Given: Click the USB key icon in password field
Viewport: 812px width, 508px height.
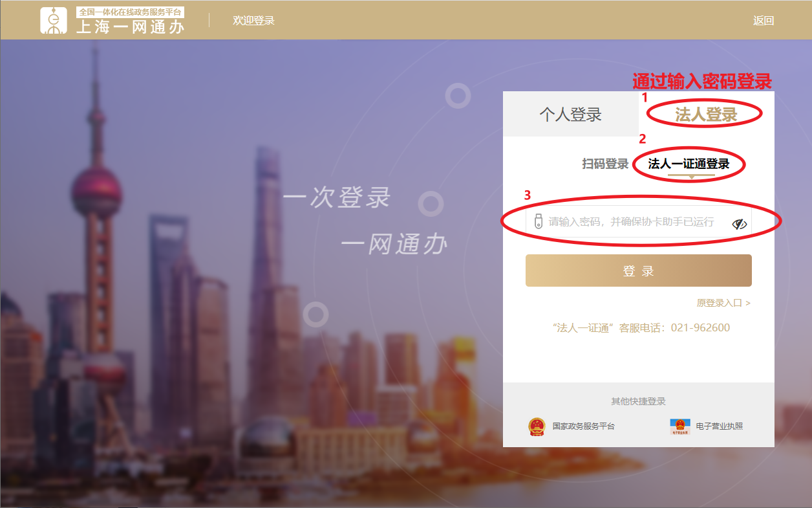Looking at the screenshot, I should 538,221.
